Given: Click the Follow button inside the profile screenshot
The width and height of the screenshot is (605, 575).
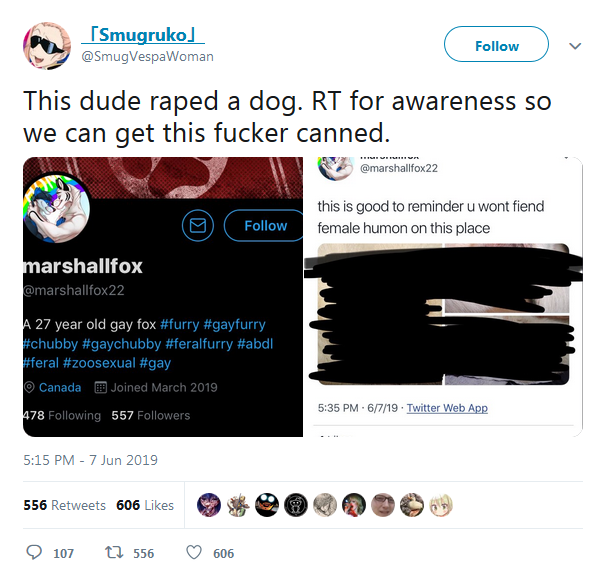Looking at the screenshot, I should pyautogui.click(x=264, y=226).
